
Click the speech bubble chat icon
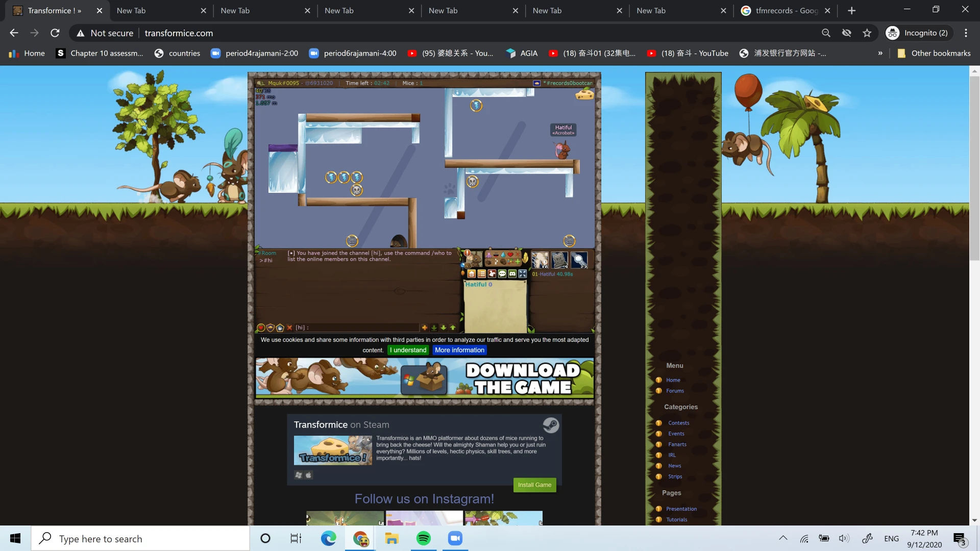point(502,274)
